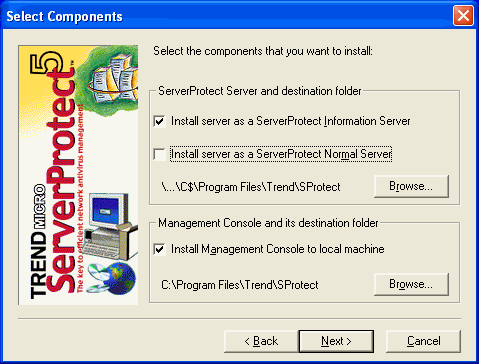Click the documents illustration in green cloud

click(113, 80)
